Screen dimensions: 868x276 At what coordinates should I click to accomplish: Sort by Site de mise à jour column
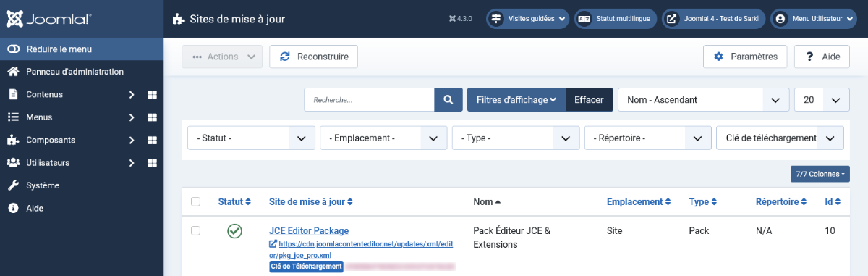[x=312, y=201]
